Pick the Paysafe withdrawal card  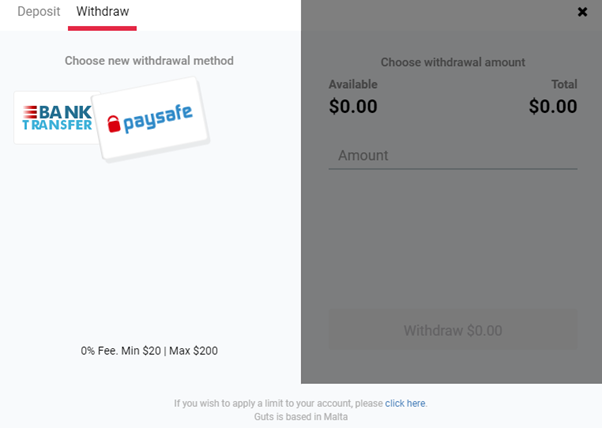pyautogui.click(x=156, y=119)
